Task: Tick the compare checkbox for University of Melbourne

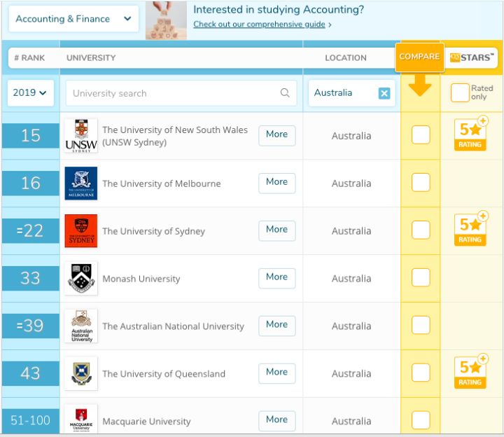Action: click(x=421, y=182)
